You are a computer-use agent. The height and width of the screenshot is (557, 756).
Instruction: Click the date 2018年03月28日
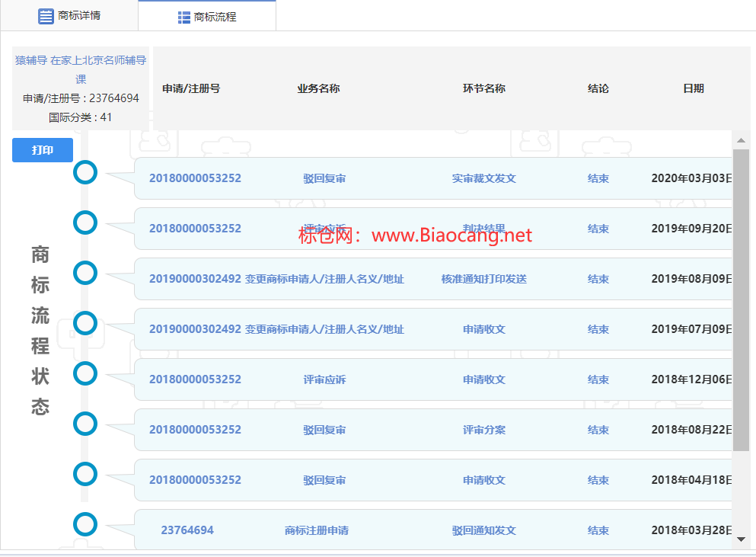pos(692,530)
